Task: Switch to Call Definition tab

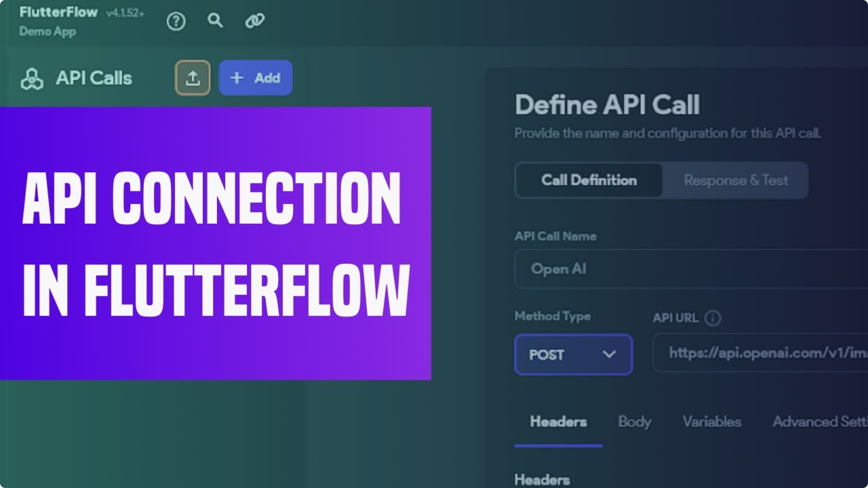Action: 589,180
